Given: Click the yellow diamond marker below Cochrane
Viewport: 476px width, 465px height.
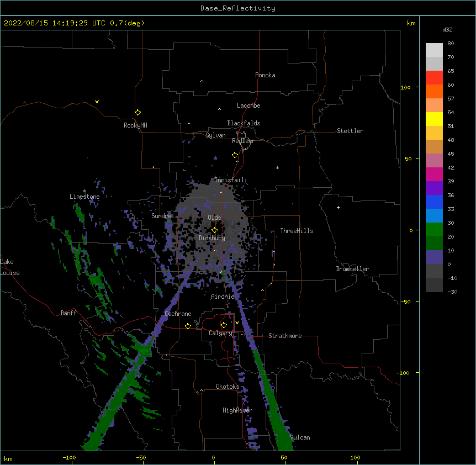Looking at the screenshot, I should pos(188,326).
